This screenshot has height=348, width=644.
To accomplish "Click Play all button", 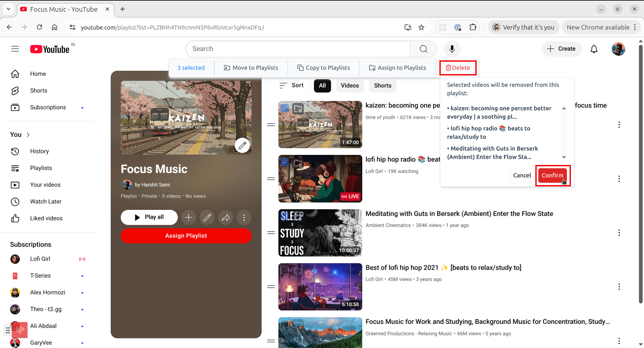I will coord(149,217).
